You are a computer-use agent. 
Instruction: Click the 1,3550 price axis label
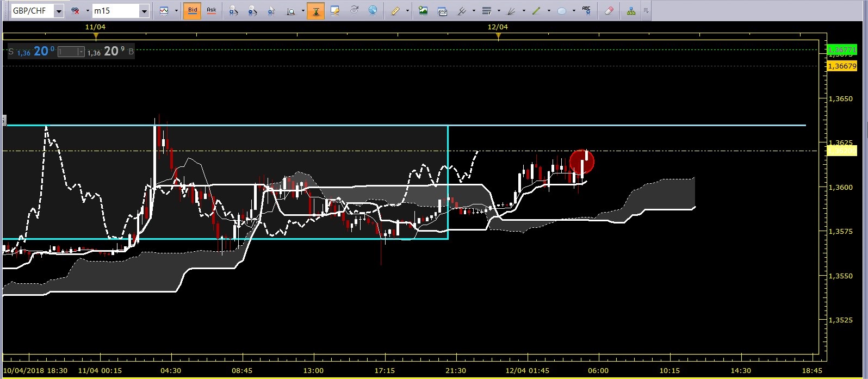tap(840, 276)
